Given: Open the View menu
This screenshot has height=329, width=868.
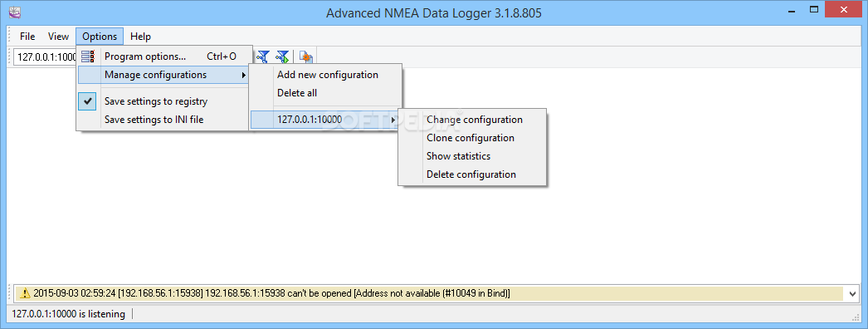Looking at the screenshot, I should pos(58,37).
